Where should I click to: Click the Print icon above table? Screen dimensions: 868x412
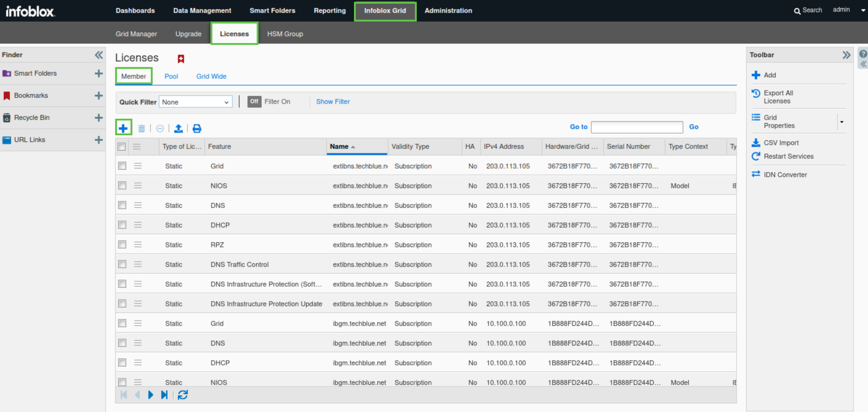pyautogui.click(x=197, y=128)
